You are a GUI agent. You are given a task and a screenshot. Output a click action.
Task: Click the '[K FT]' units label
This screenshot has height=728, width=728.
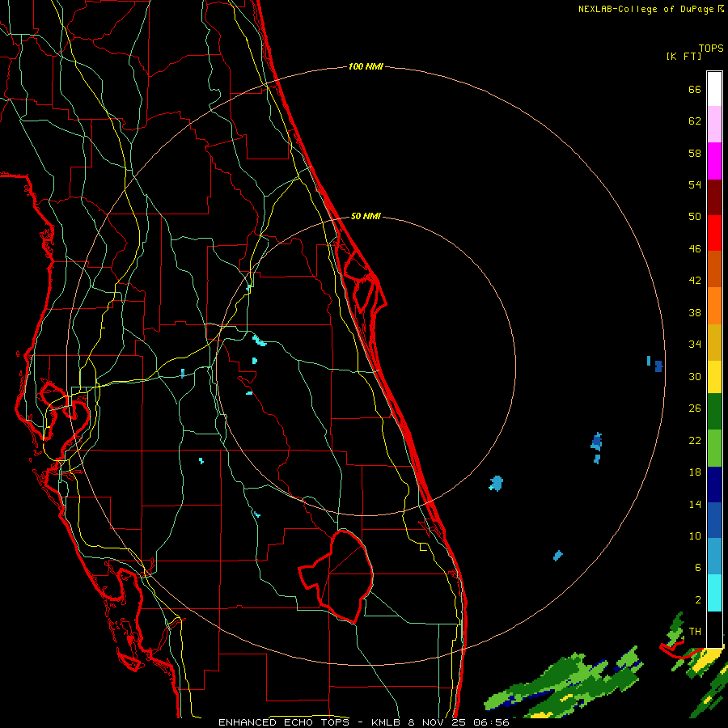click(684, 56)
